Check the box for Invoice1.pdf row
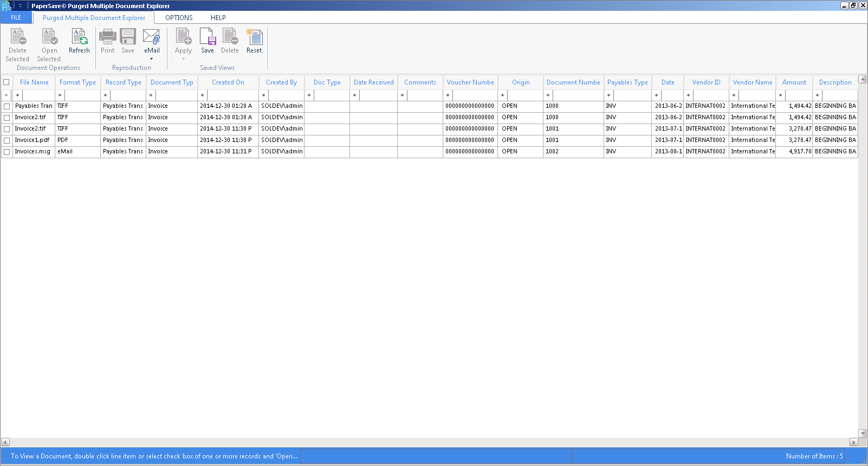The image size is (868, 466). tap(7, 140)
